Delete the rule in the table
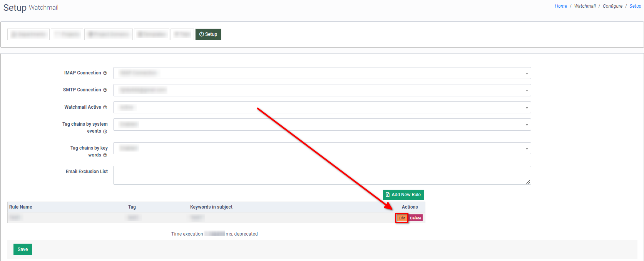Screen dimensions: 644x261 coord(416,218)
